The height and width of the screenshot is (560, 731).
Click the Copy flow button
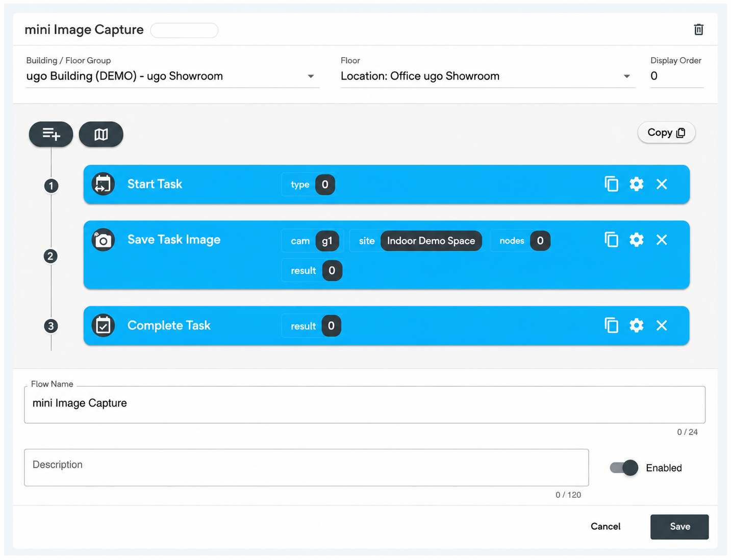coord(666,133)
